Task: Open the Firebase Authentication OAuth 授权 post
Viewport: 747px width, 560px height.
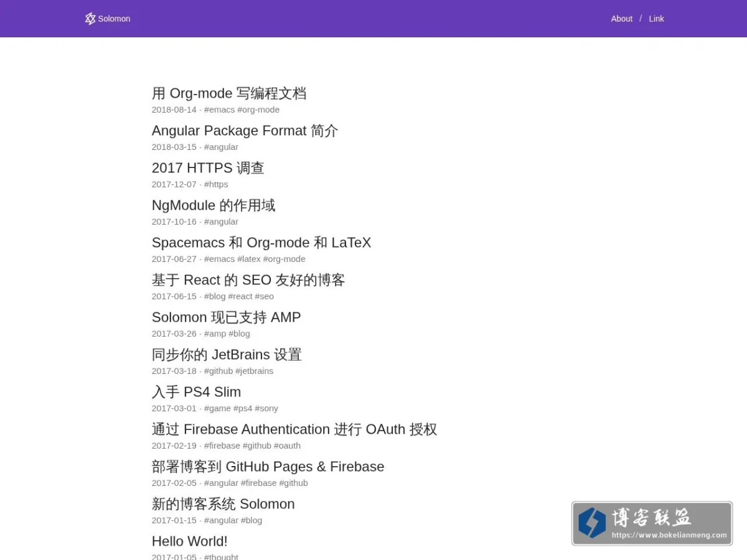Action: point(294,429)
